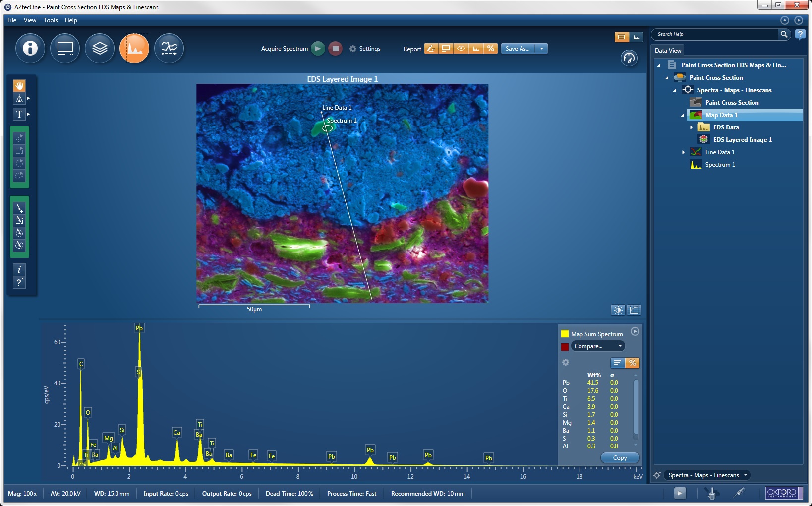Open the Compare... dropdown in spectrum panel
Image resolution: width=812 pixels, height=506 pixels.
click(597, 346)
